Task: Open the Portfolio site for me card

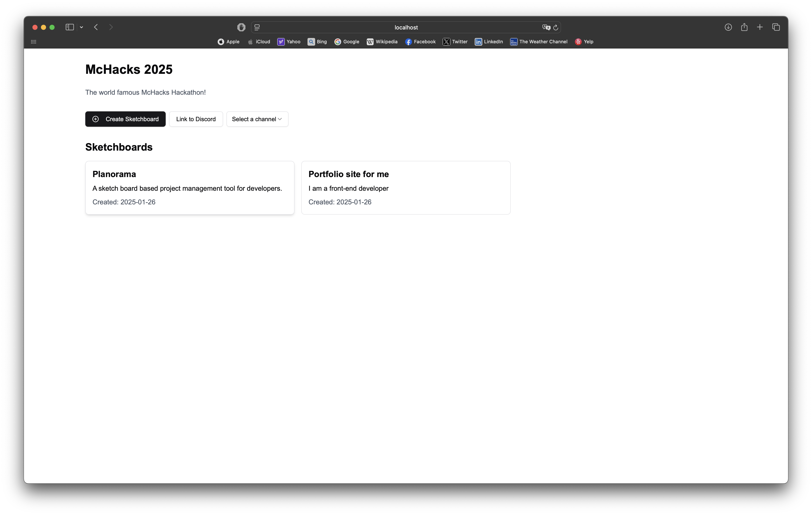Action: click(406, 188)
